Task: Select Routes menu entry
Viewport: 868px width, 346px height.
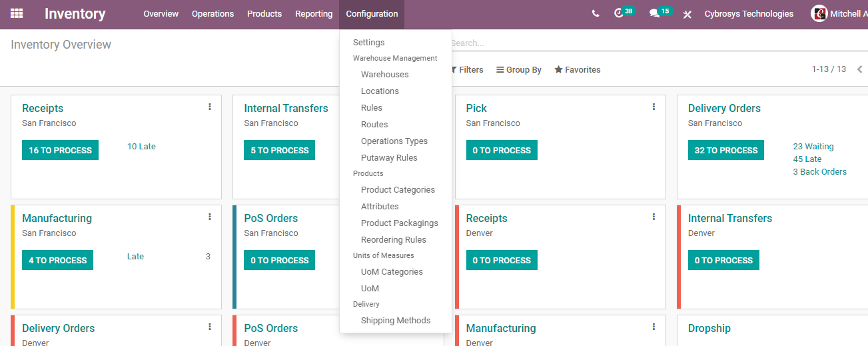Action: [x=396, y=124]
